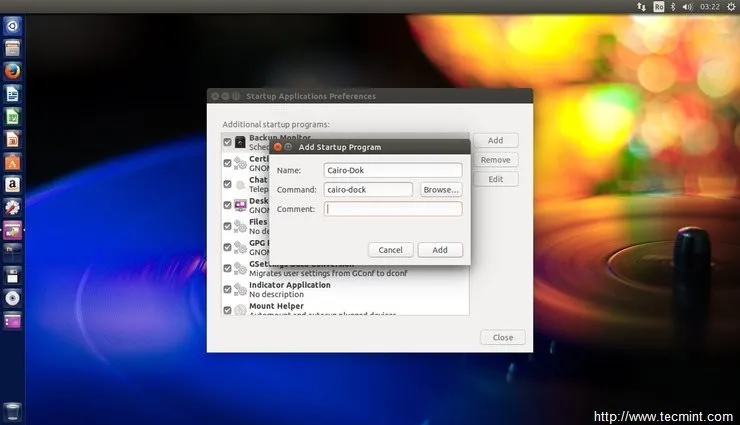Click Browse to choose a command
740x425 pixels.
(440, 189)
